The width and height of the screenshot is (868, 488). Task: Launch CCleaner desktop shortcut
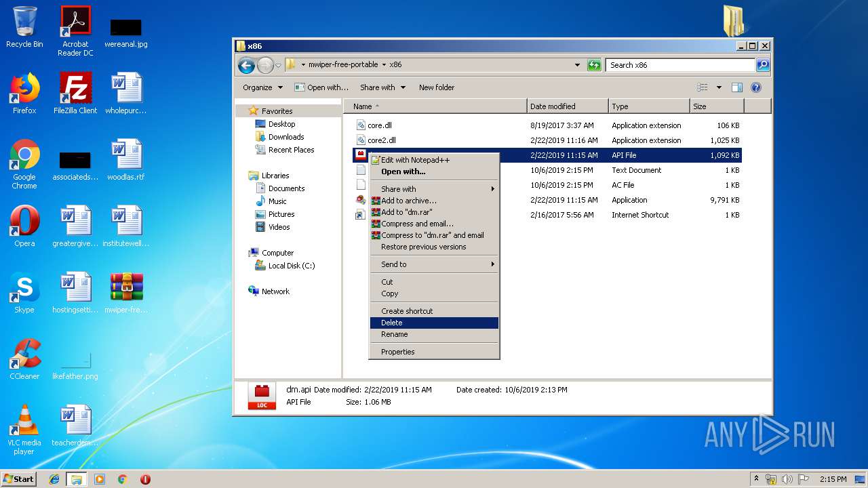click(x=24, y=359)
